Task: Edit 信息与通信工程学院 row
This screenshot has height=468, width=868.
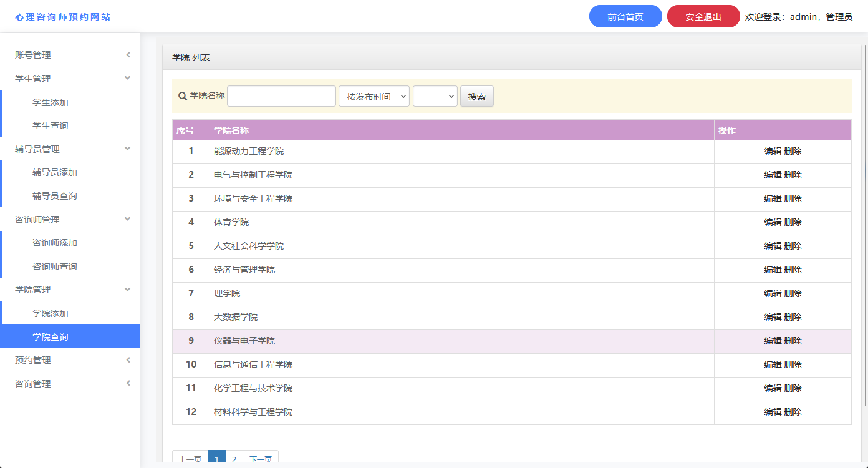Action: [x=773, y=364]
